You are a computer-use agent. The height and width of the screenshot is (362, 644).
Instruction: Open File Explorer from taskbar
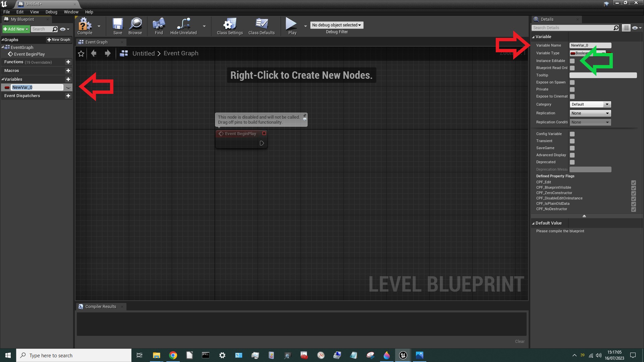point(157,355)
